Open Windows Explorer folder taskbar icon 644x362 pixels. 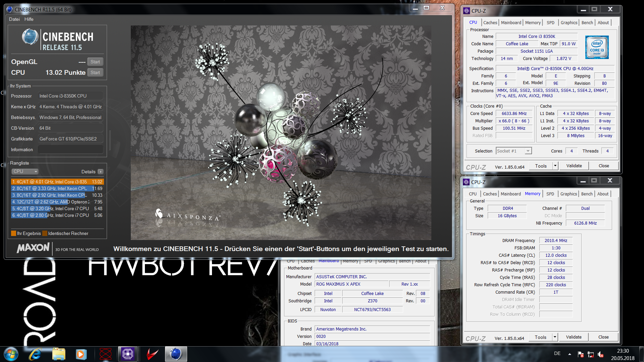click(59, 354)
